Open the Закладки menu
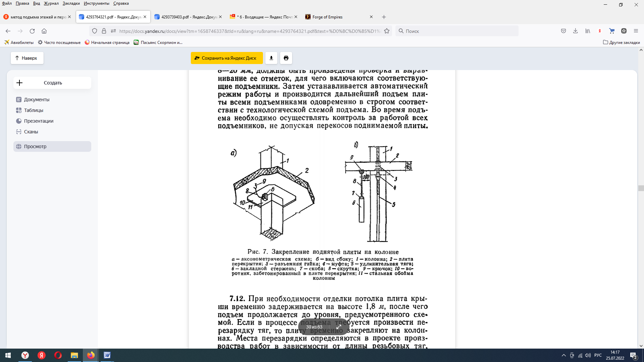 tap(71, 3)
